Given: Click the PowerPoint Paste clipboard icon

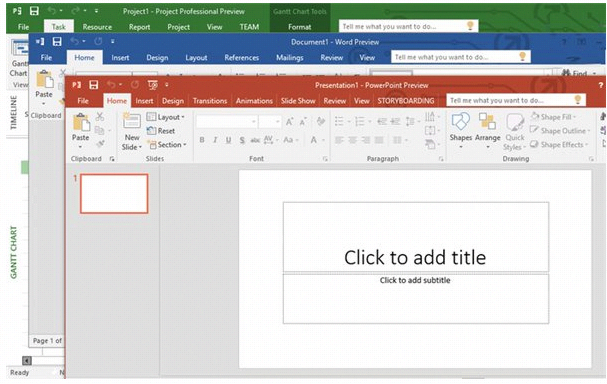Looking at the screenshot, I should click(81, 123).
